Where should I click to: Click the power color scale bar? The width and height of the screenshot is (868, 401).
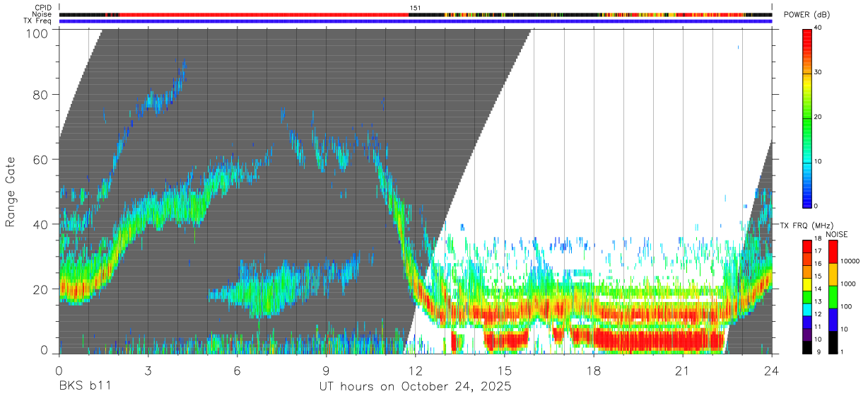(807, 117)
